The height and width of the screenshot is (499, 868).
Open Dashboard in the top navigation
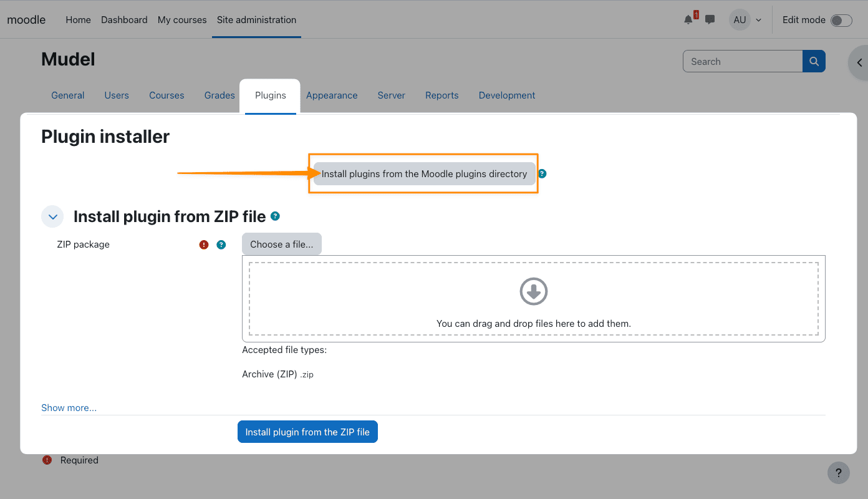[x=124, y=20]
